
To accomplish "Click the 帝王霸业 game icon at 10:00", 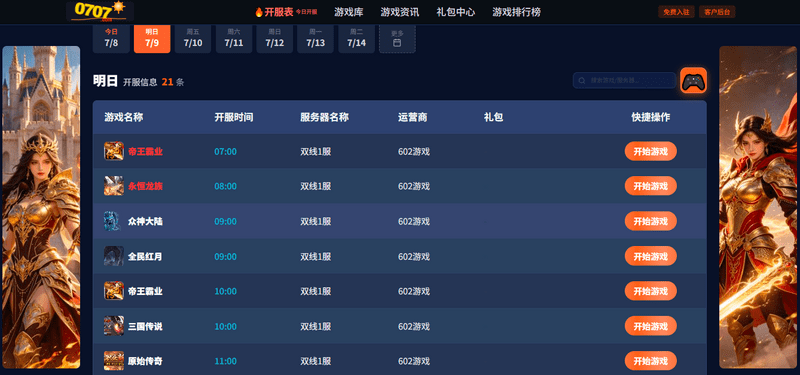I will tap(114, 291).
